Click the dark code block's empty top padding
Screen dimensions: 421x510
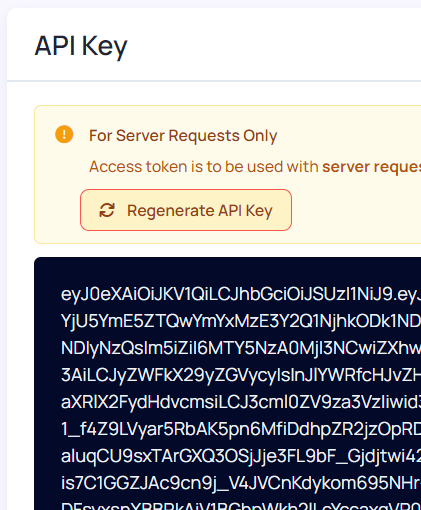(x=227, y=271)
